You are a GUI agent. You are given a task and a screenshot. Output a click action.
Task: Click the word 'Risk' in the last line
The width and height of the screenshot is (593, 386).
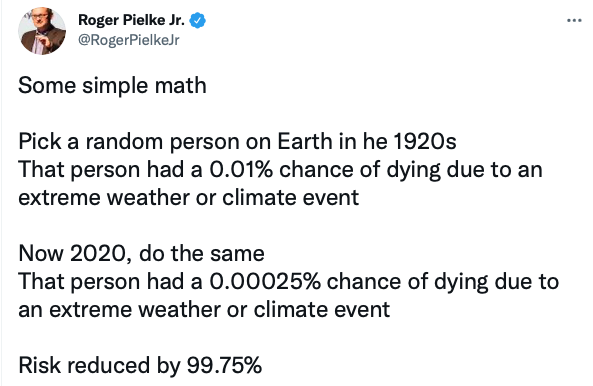pyautogui.click(x=39, y=366)
